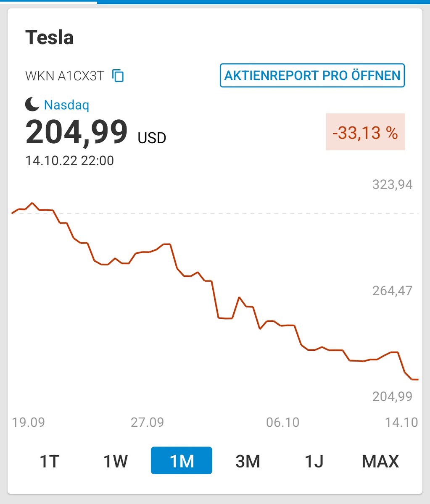The height and width of the screenshot is (504, 430).
Task: Tap the WKN A1CX3T text
Action: pos(64,76)
